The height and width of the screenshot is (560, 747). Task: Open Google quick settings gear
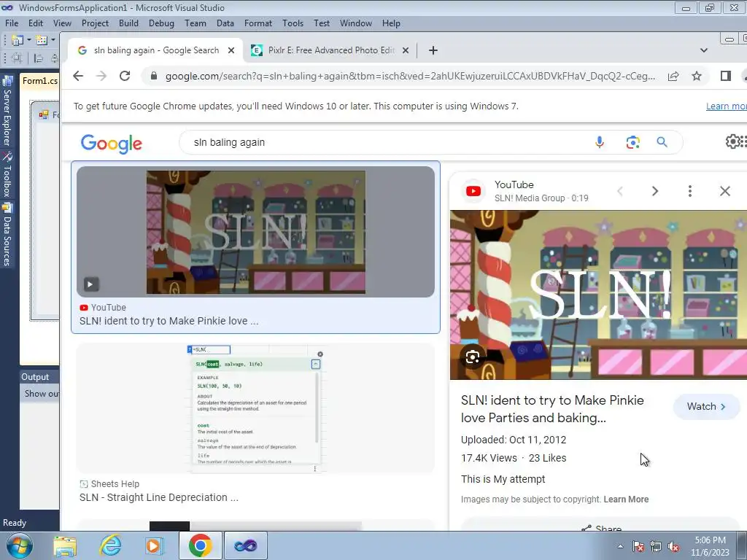point(732,141)
